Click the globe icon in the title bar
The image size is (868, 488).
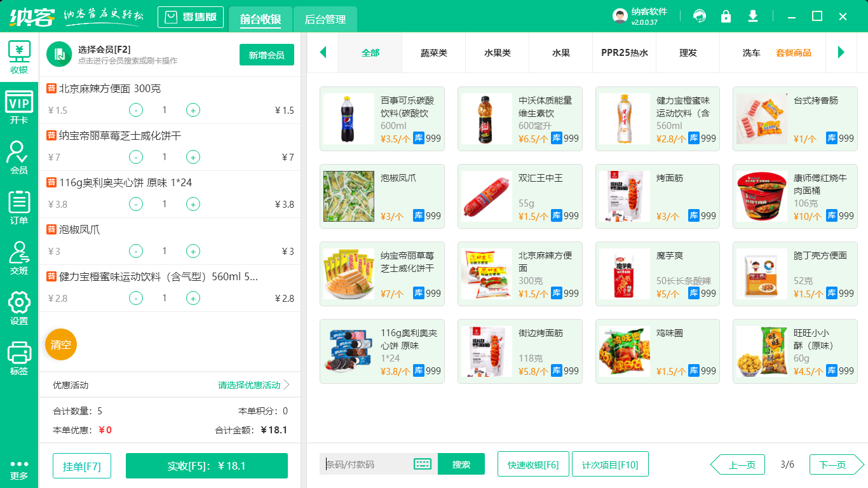[x=700, y=17]
